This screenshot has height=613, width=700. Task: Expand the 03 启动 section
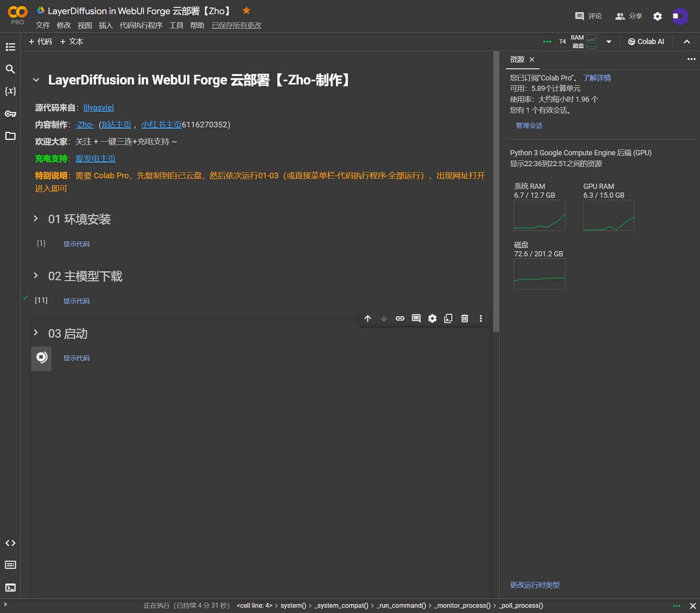click(36, 333)
